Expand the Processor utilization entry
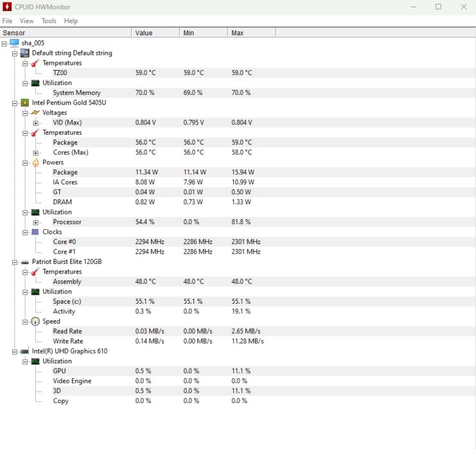This screenshot has height=450, width=476. [x=35, y=223]
